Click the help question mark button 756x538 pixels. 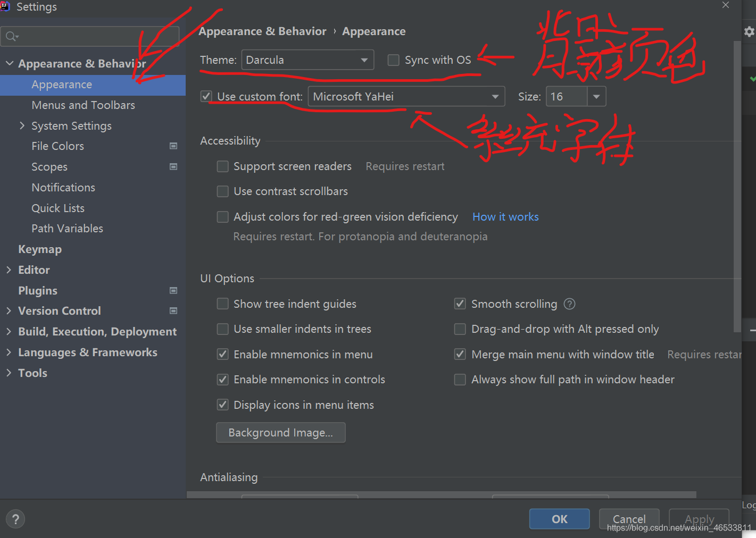coord(15,519)
